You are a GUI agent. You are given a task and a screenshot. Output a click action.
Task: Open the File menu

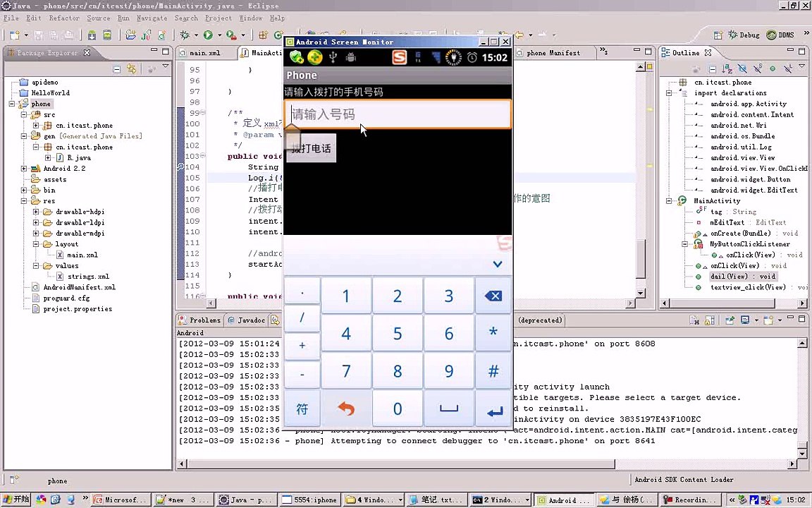tap(11, 18)
